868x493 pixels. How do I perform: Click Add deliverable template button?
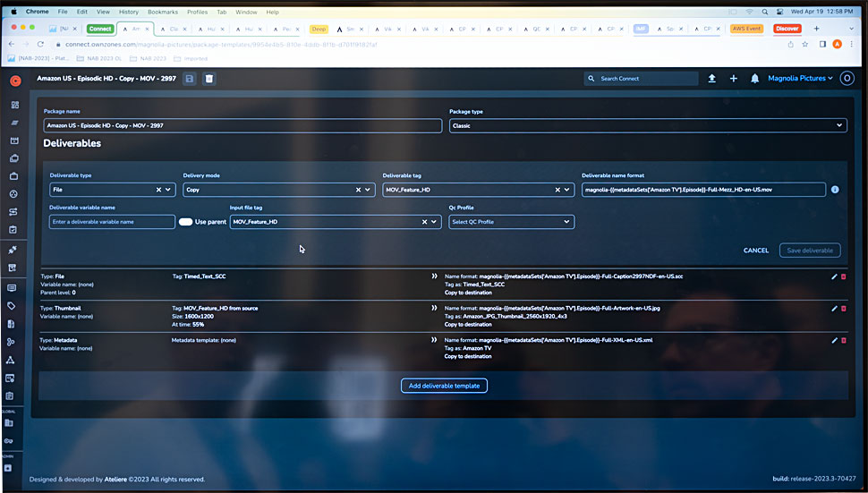(x=444, y=386)
